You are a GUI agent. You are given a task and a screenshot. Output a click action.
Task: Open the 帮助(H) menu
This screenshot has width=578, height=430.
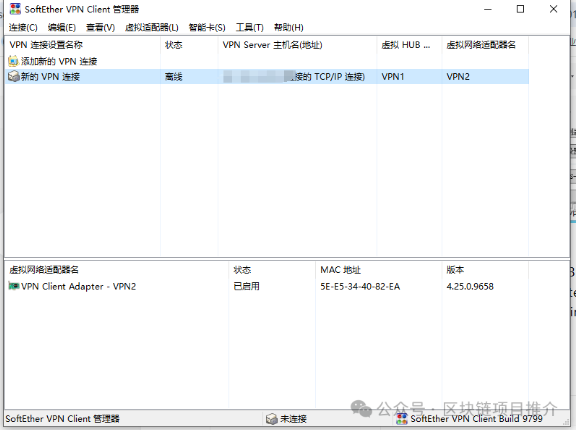289,27
